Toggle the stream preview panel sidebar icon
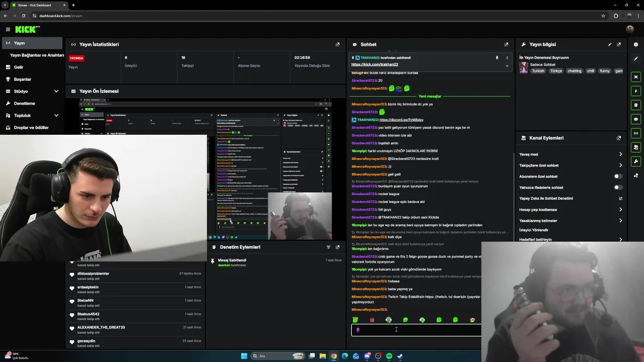This screenshot has height=362, width=644. 636,77
